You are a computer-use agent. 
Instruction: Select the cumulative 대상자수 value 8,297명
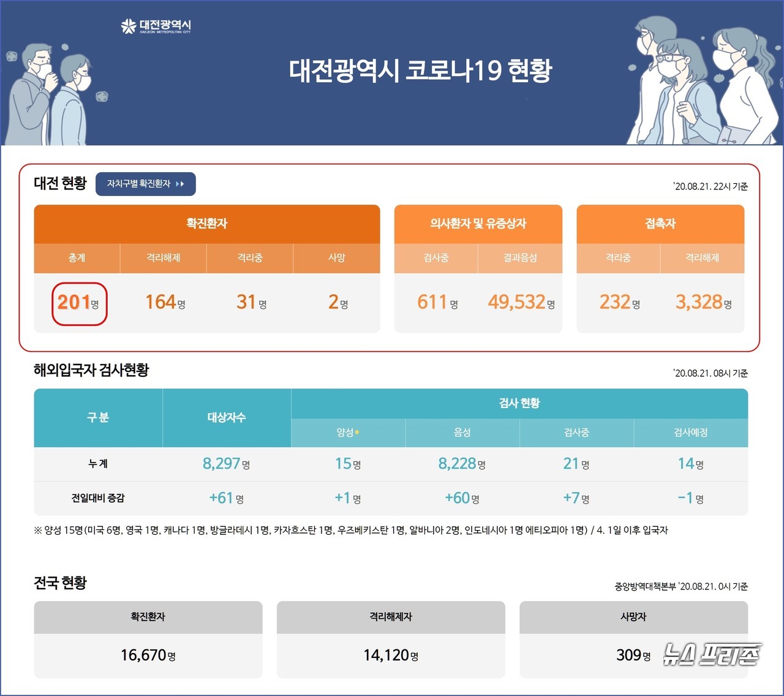click(x=226, y=464)
